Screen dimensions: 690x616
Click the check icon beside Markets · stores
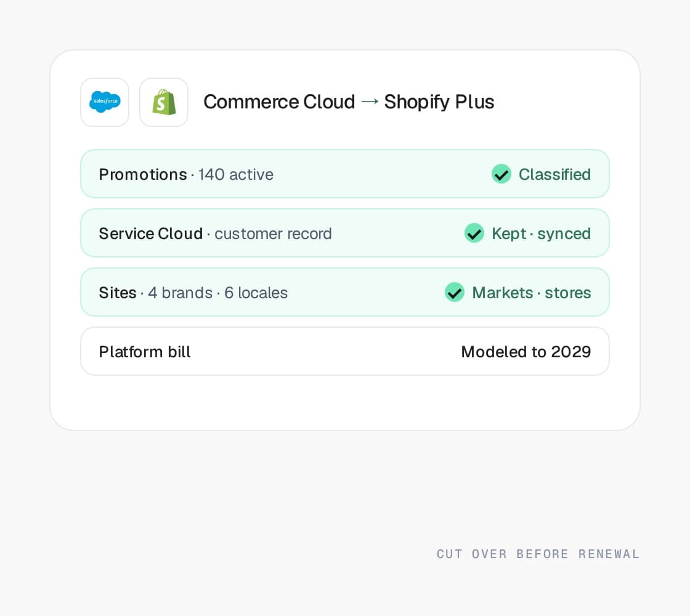(455, 292)
